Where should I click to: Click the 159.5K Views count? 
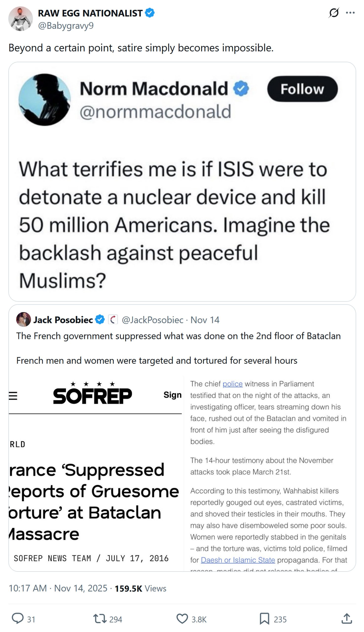point(140,588)
